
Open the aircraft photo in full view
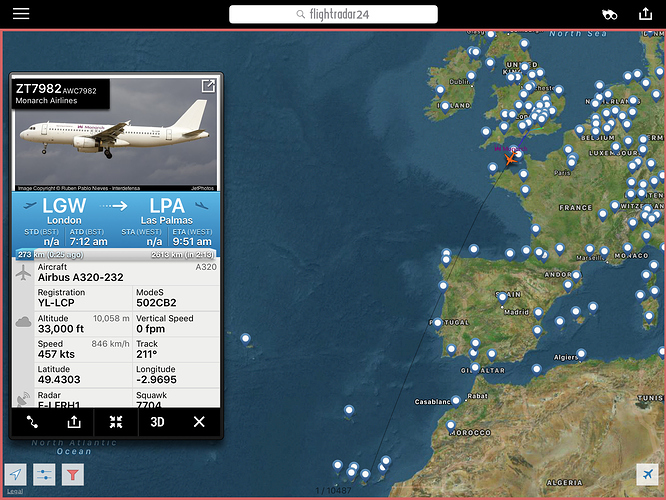[x=208, y=86]
